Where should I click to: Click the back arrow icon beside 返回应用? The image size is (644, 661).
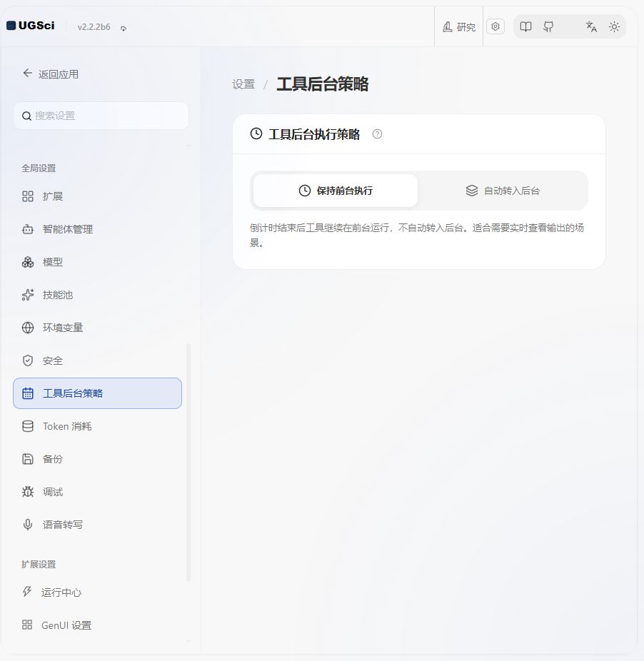[x=27, y=74]
